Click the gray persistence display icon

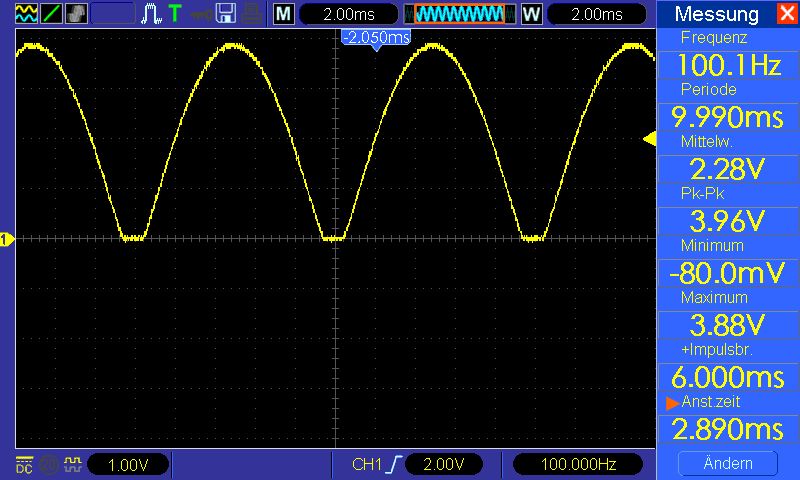[x=77, y=14]
